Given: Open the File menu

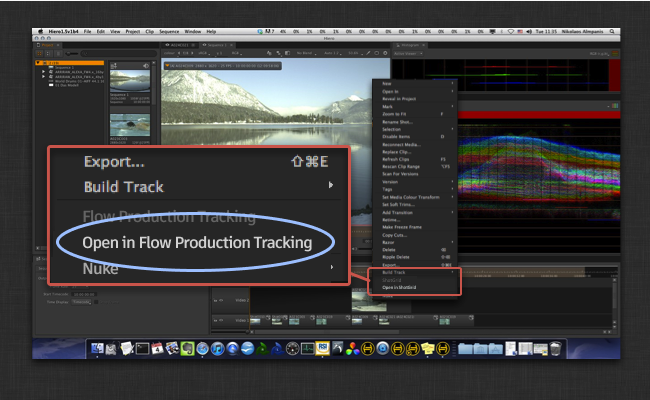Looking at the screenshot, I should click(87, 32).
